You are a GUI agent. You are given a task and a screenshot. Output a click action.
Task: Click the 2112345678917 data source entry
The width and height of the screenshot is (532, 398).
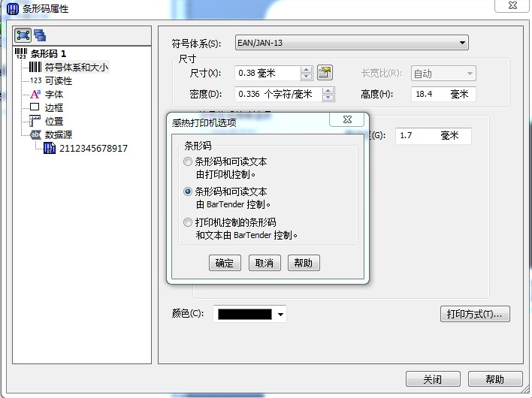click(x=93, y=149)
